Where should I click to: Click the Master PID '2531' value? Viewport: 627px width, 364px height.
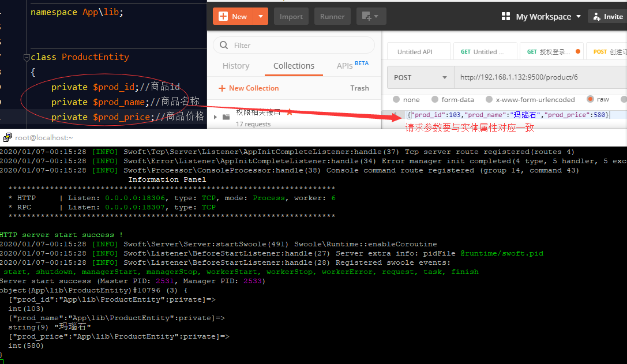pyautogui.click(x=165, y=281)
